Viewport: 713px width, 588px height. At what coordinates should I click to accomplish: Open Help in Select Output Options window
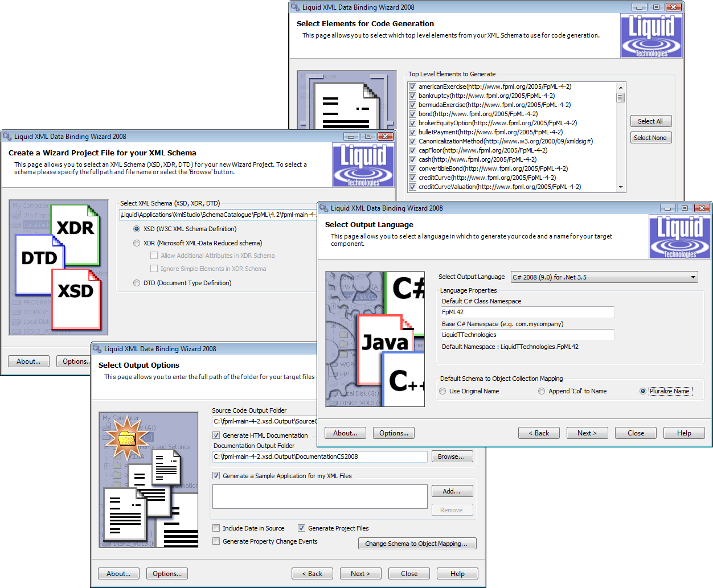click(x=457, y=574)
